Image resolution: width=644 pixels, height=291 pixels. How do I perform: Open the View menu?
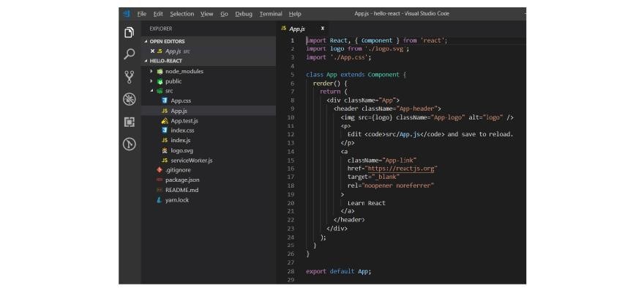tap(207, 14)
